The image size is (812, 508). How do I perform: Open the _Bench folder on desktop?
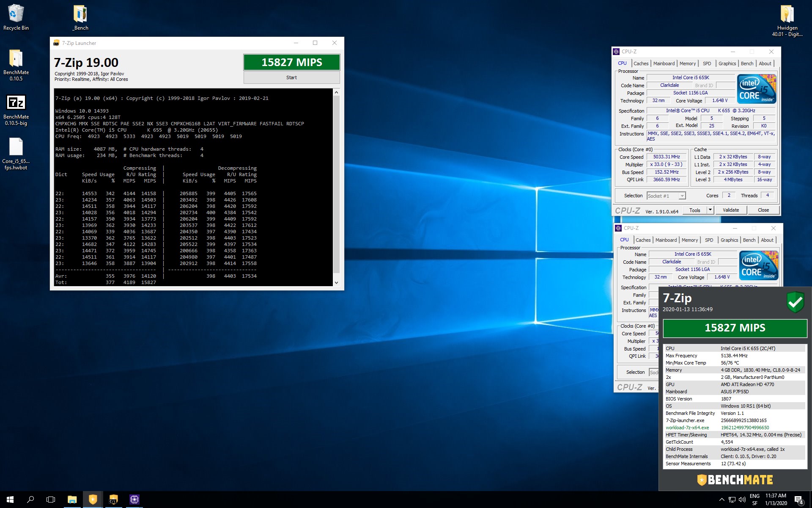(x=80, y=17)
